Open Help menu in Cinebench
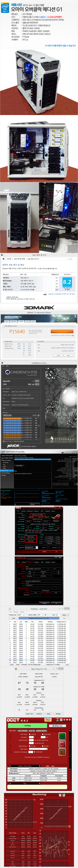 (x=7, y=366)
